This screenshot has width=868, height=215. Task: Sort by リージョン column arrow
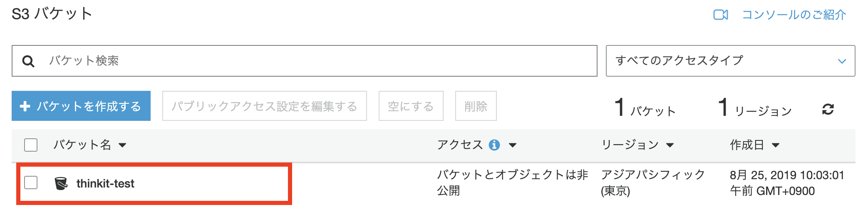[670, 145]
